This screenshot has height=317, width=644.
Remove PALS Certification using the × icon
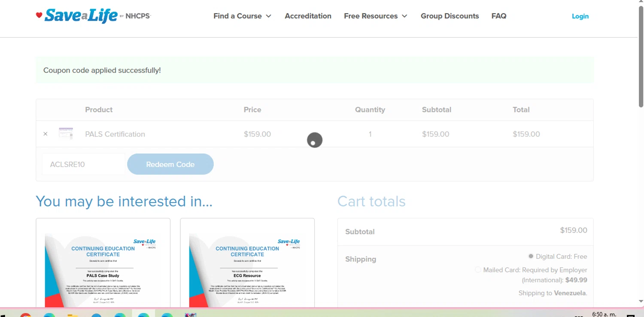pyautogui.click(x=46, y=134)
